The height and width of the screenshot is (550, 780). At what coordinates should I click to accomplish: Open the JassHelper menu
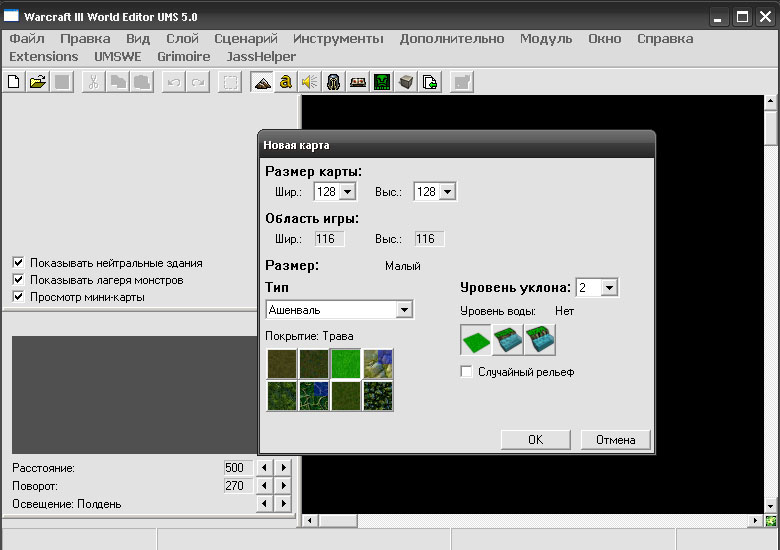261,56
